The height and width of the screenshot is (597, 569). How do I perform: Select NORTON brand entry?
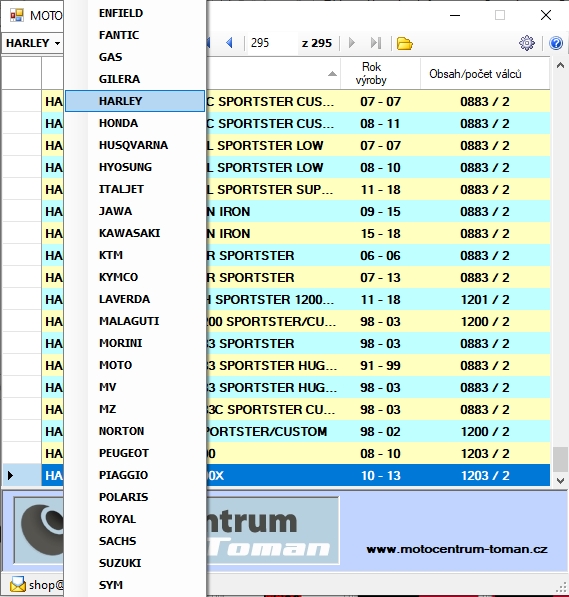coord(135,431)
